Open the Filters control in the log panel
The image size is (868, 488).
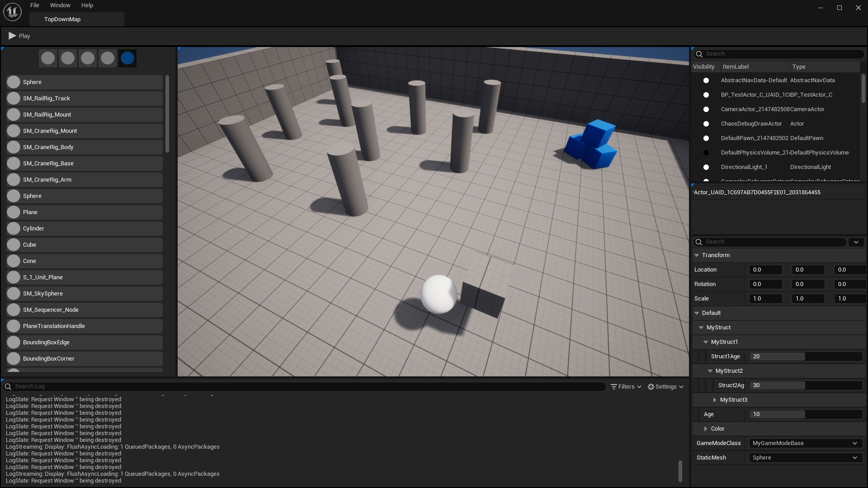point(626,386)
